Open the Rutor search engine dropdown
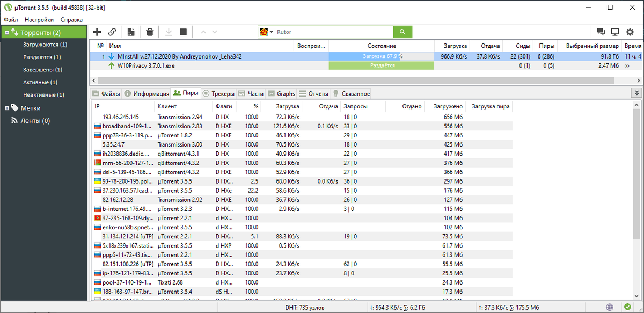The image size is (644, 313). click(271, 32)
